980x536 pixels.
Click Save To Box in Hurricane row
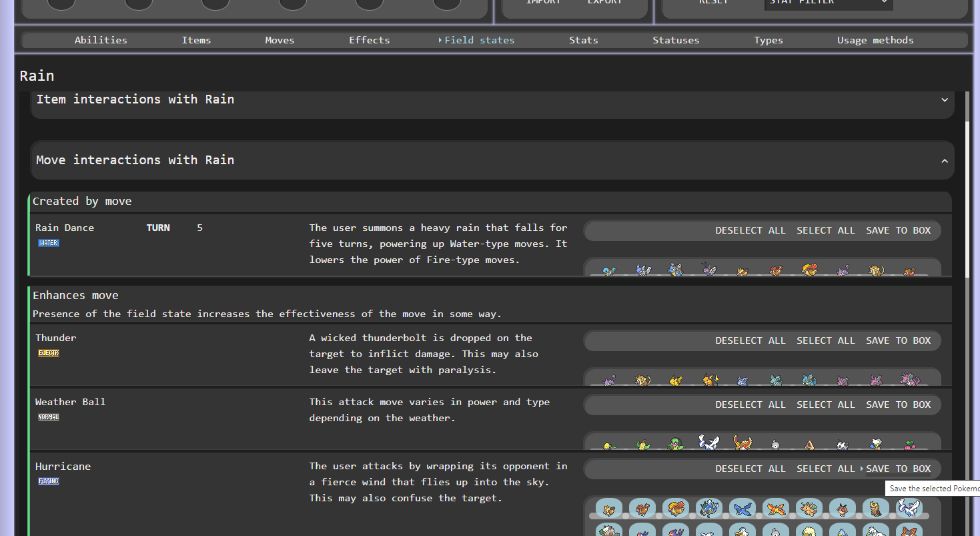click(x=899, y=469)
